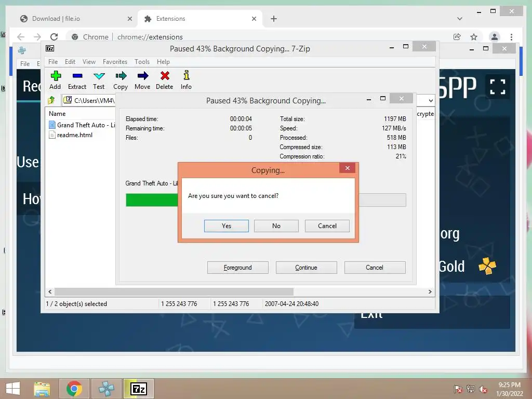The height and width of the screenshot is (399, 532).
Task: Open the Tools menu in 7-Zip
Action: click(142, 62)
